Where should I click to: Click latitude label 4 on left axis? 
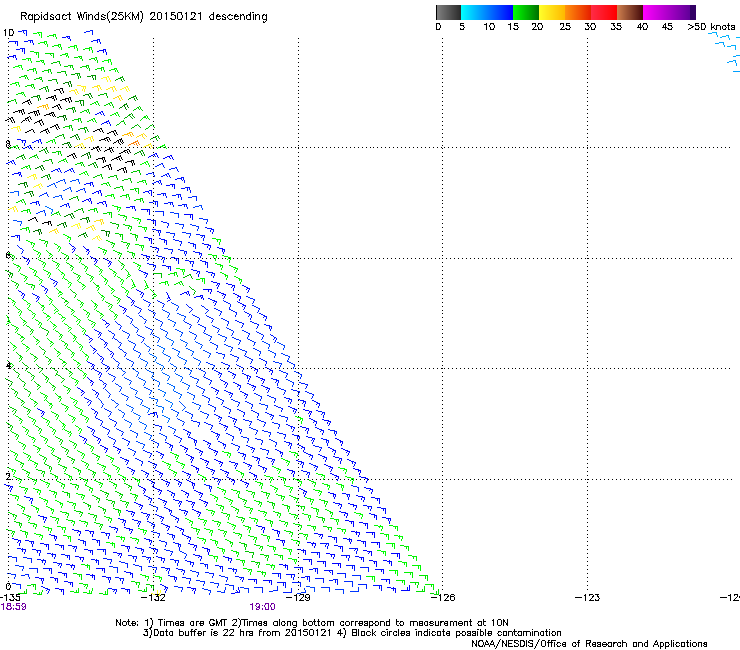[8, 365]
